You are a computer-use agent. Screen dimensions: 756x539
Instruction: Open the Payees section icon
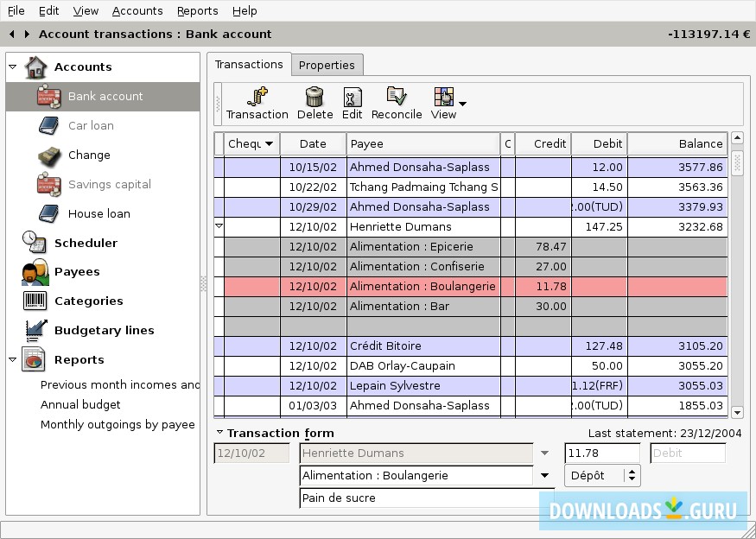coord(34,272)
